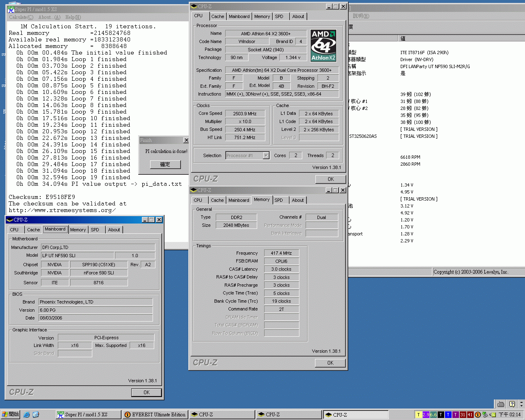Click the red 31 temperature tray icon
This screenshot has height=420, width=525.
click(x=463, y=415)
